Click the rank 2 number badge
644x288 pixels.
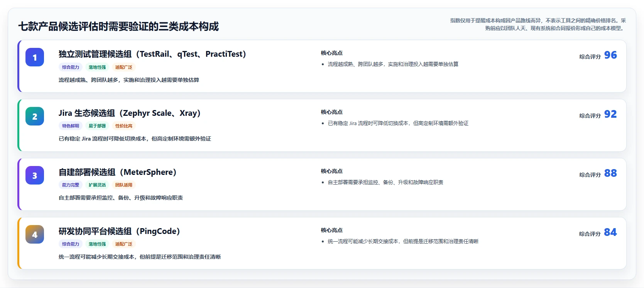(x=35, y=116)
